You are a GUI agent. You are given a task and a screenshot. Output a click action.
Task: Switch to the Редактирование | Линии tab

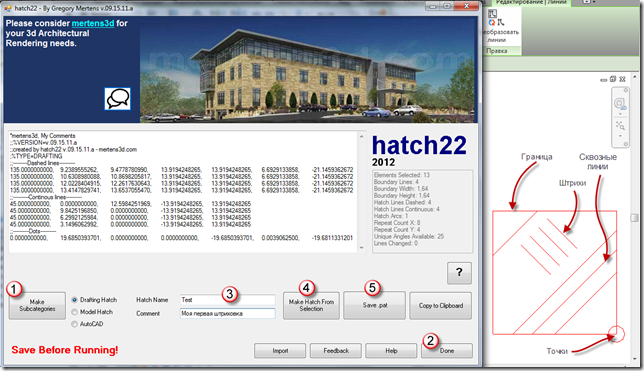pyautogui.click(x=531, y=2)
